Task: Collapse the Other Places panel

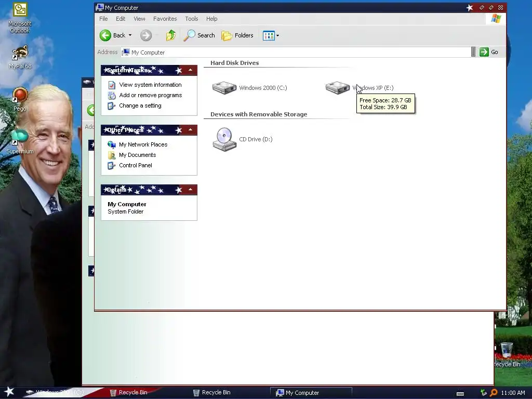Action: click(x=190, y=129)
